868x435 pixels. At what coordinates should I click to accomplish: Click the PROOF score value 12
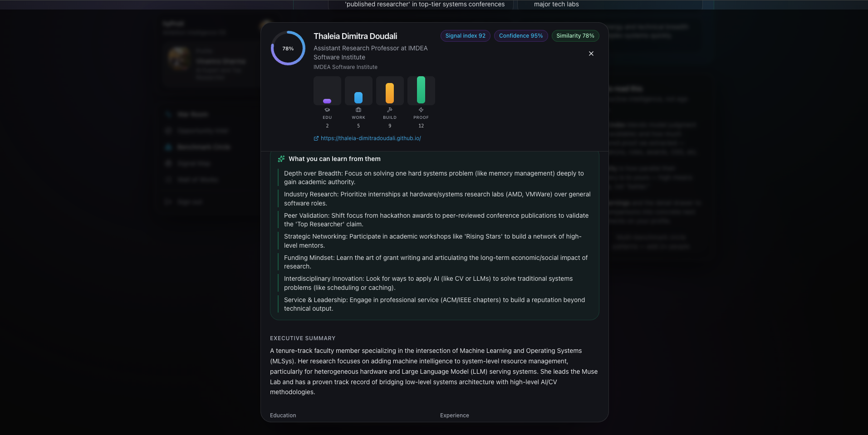tap(421, 126)
